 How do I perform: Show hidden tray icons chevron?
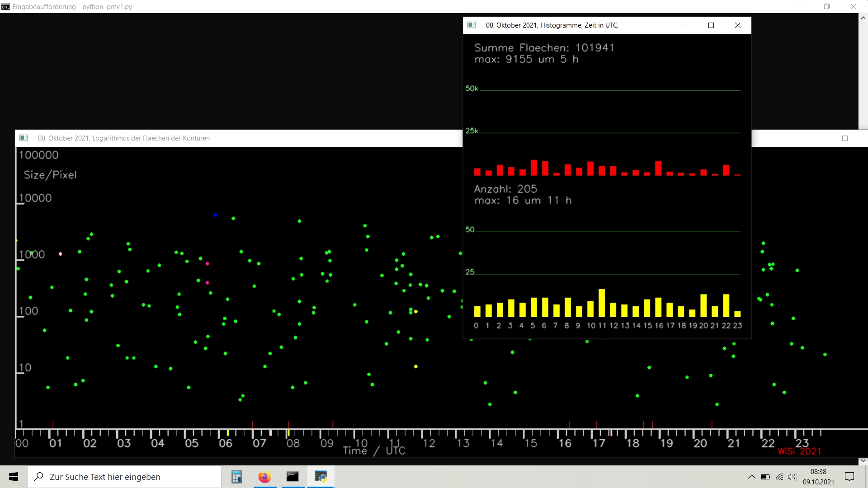pyautogui.click(x=751, y=477)
